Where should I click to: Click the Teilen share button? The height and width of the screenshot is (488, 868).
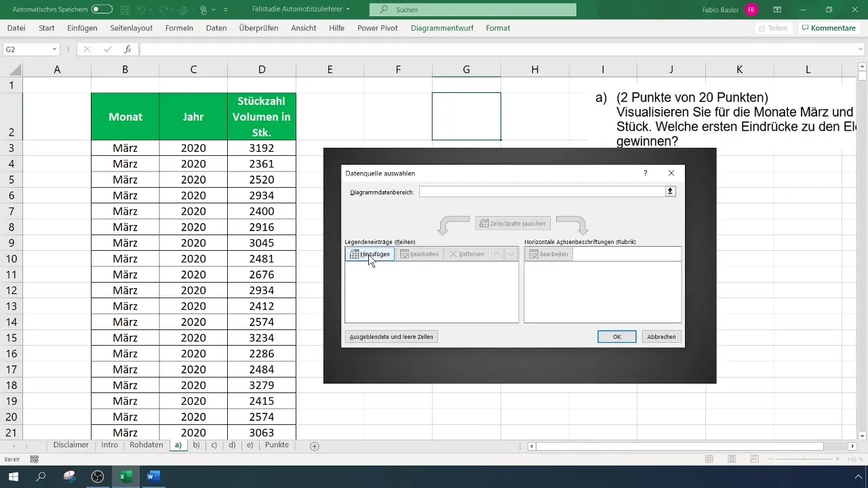tap(773, 28)
